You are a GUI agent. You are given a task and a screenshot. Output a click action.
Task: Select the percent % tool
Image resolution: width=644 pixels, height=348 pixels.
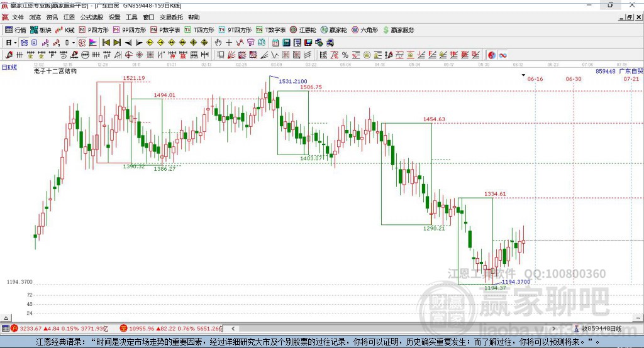pos(345,55)
